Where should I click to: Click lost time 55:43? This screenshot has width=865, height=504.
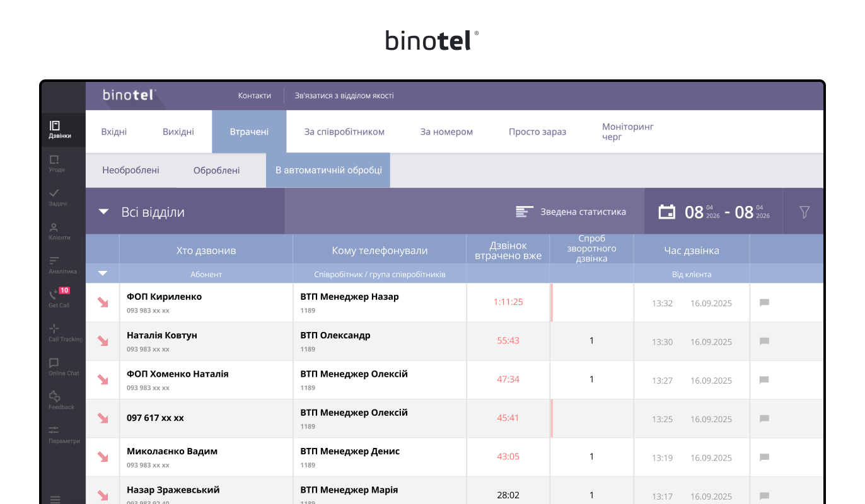pos(508,340)
